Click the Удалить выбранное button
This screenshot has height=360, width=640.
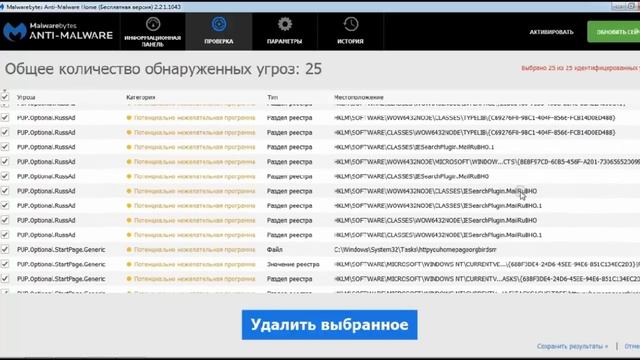329,325
